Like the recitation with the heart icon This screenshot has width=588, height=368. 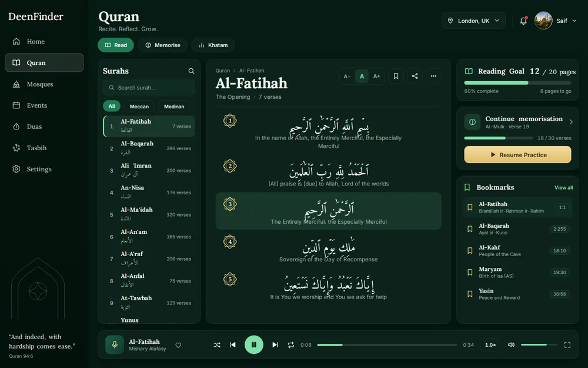tap(179, 345)
